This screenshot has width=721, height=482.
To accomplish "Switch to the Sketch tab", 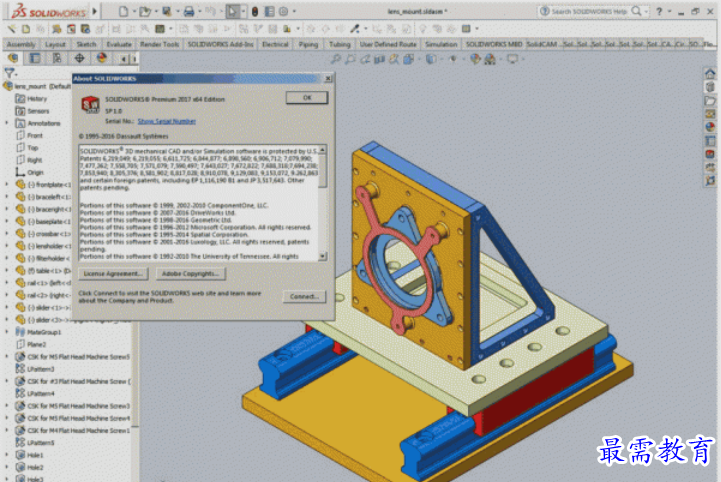I will tap(86, 44).
